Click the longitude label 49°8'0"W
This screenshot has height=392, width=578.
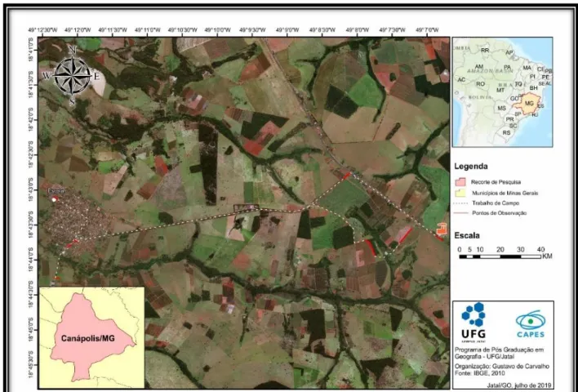[x=358, y=30]
